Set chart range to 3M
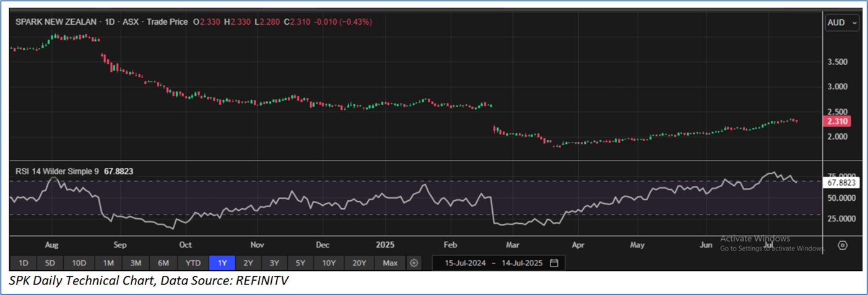 pyautogui.click(x=136, y=263)
